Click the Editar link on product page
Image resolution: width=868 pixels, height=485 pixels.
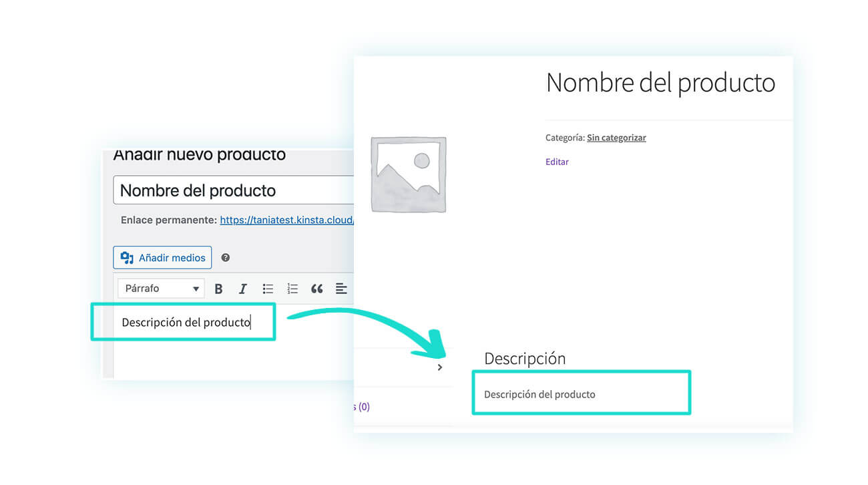tap(557, 162)
